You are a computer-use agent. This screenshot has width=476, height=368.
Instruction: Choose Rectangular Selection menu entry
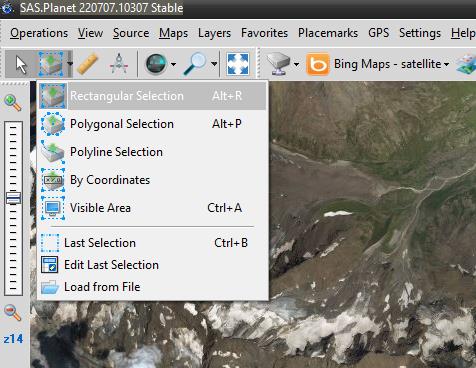pos(152,96)
